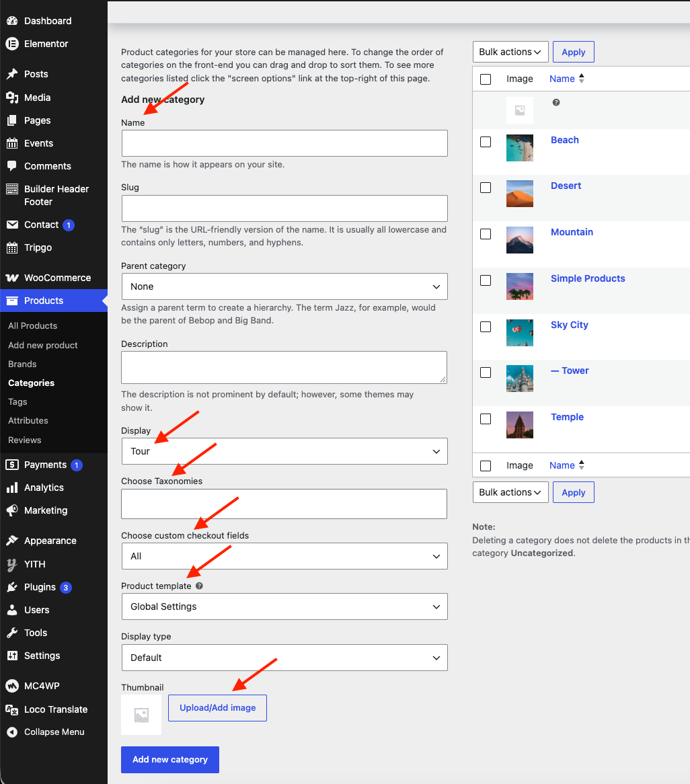The height and width of the screenshot is (784, 690).
Task: Check the Beach category checkbox
Action: (x=486, y=142)
